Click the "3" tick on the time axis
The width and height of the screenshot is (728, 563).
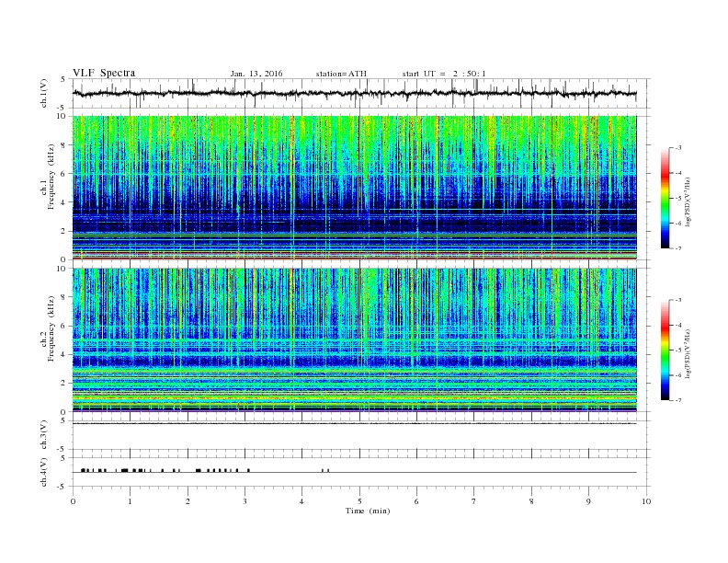click(x=245, y=501)
